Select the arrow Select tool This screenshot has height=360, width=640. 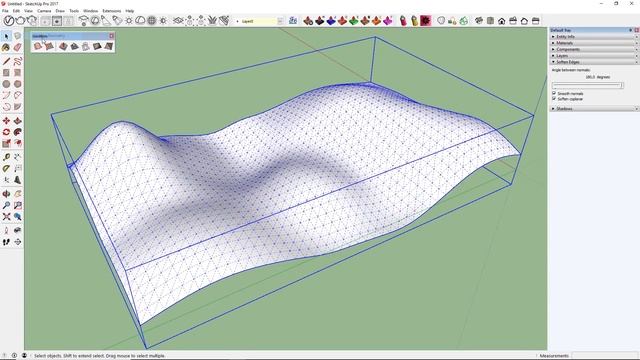pyautogui.click(x=6, y=37)
